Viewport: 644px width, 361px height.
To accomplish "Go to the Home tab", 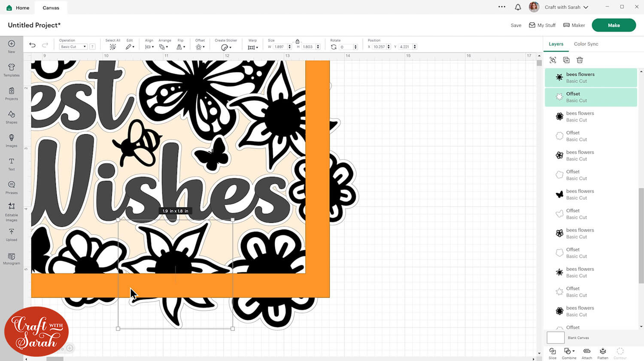I will 18,8.
